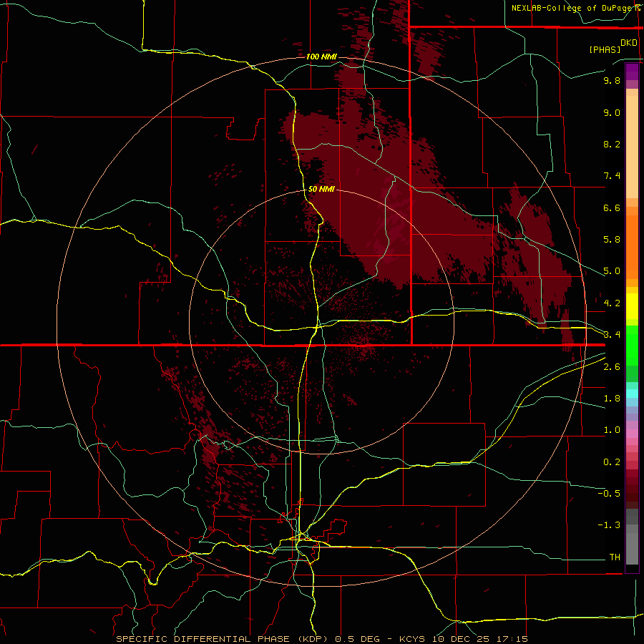Click the 9.8 value on the color scale
The image size is (644, 644).
(612, 80)
